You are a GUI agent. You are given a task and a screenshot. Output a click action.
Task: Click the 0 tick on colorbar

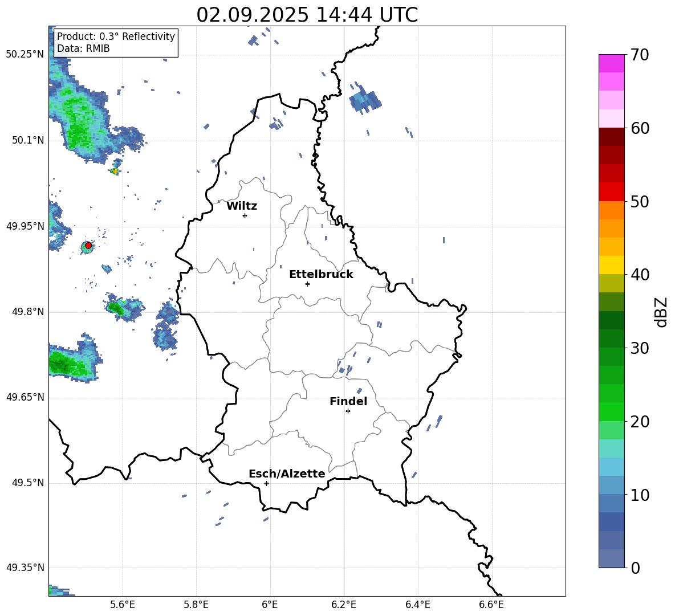[x=636, y=568]
